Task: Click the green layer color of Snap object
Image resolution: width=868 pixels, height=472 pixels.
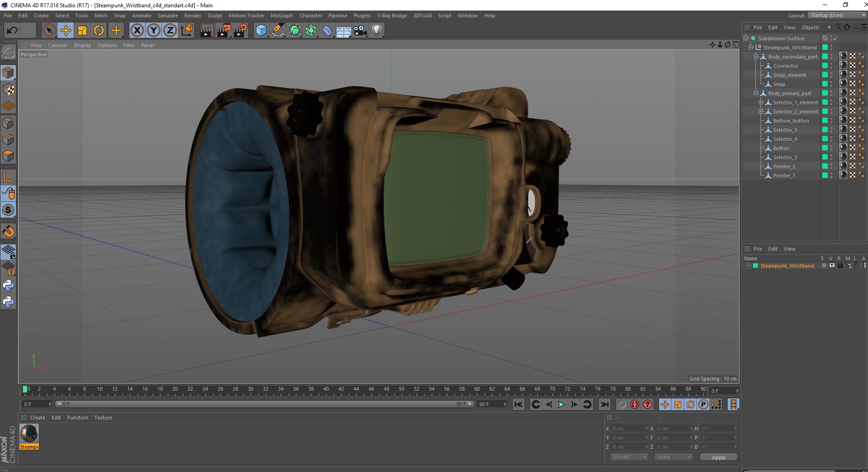Action: pyautogui.click(x=825, y=84)
